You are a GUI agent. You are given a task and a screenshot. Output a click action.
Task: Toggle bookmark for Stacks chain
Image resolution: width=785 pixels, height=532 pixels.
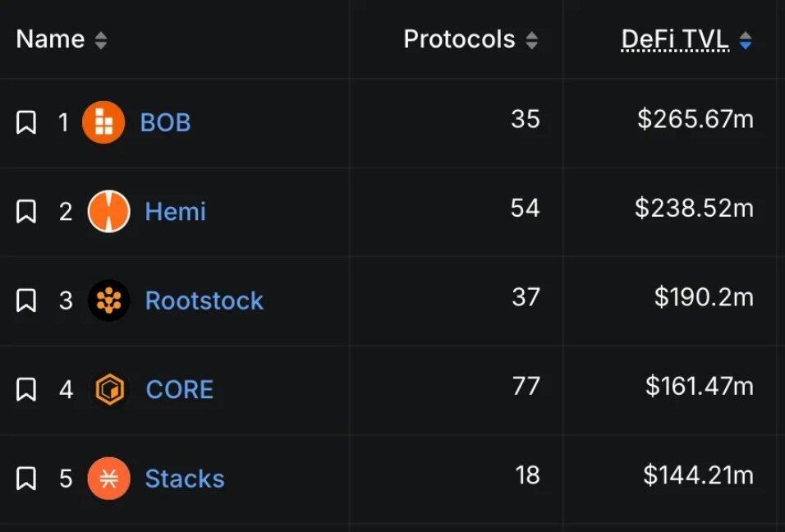[26, 479]
